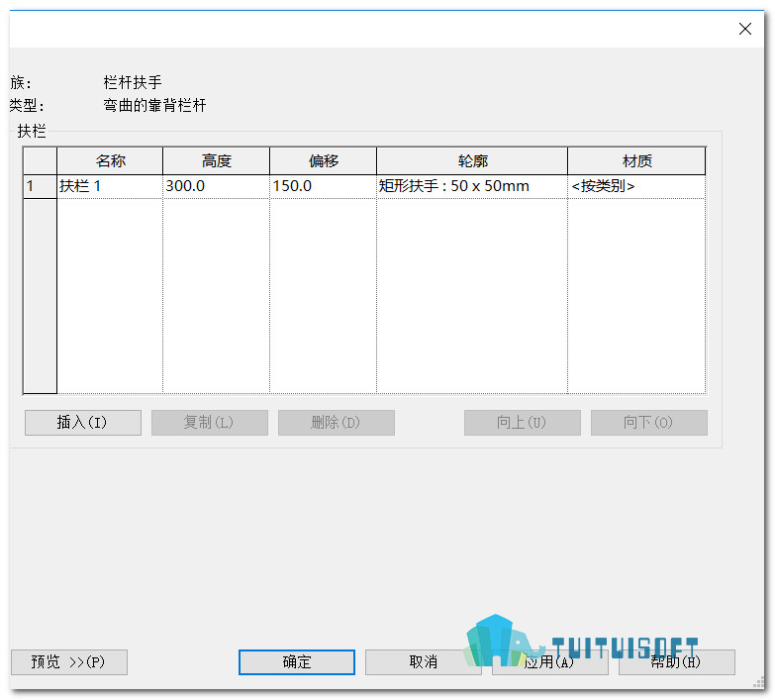Click the 删除(D) button
Screen dimensions: 775x700
point(337,422)
